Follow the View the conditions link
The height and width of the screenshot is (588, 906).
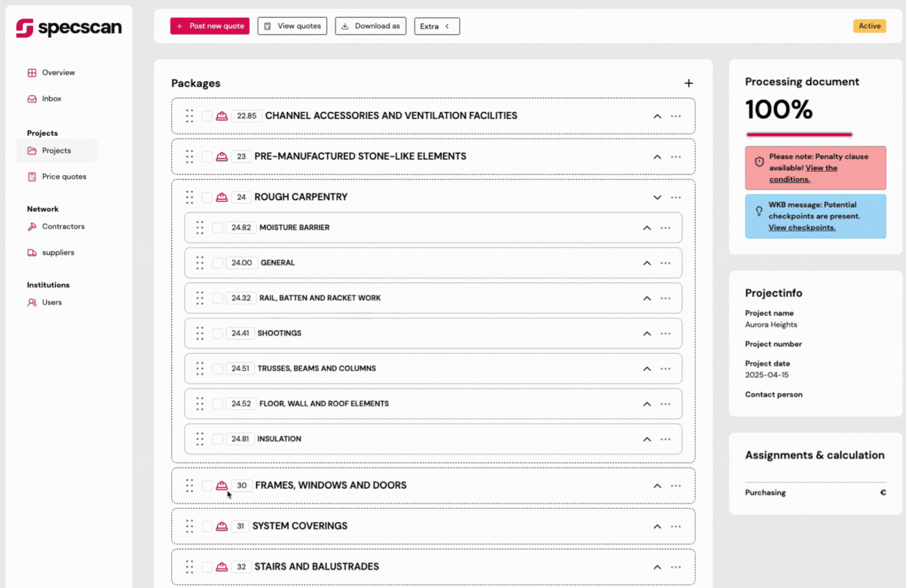(x=804, y=174)
